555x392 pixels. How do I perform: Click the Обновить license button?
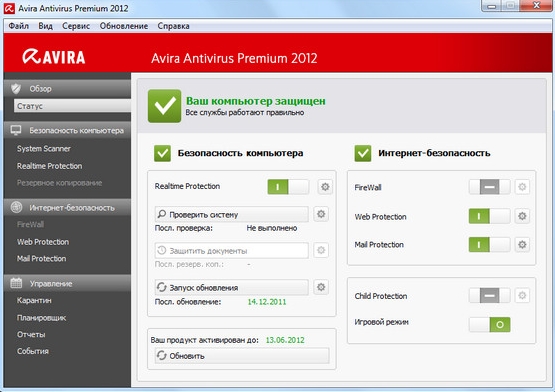[242, 356]
